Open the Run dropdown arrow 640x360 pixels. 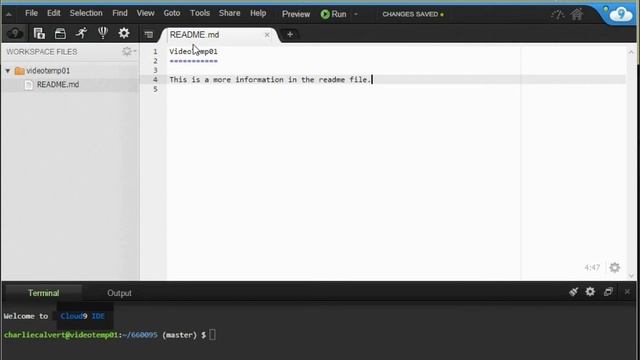coord(356,14)
